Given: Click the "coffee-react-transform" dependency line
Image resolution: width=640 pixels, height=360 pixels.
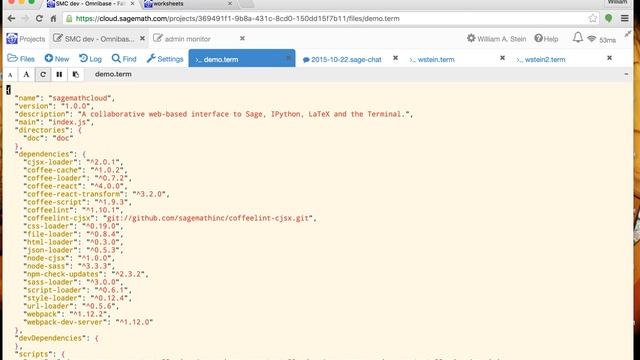Looking at the screenshot, I should click(x=96, y=194).
